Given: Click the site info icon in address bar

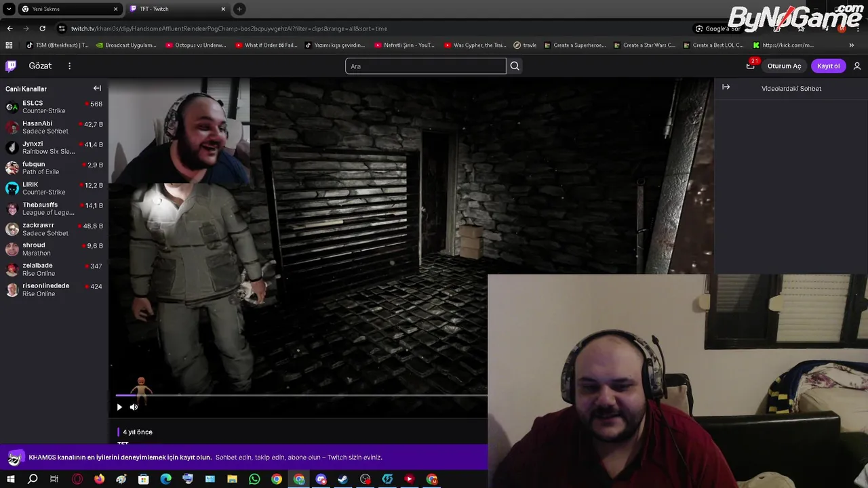Looking at the screenshot, I should (x=62, y=28).
